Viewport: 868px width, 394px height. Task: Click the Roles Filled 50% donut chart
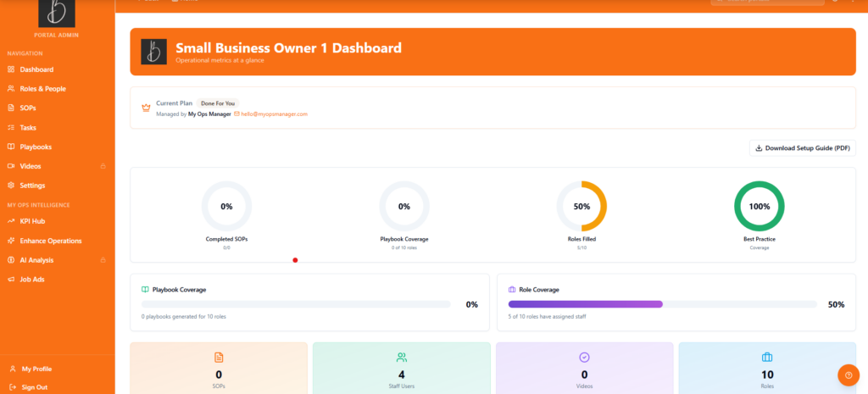[581, 207]
